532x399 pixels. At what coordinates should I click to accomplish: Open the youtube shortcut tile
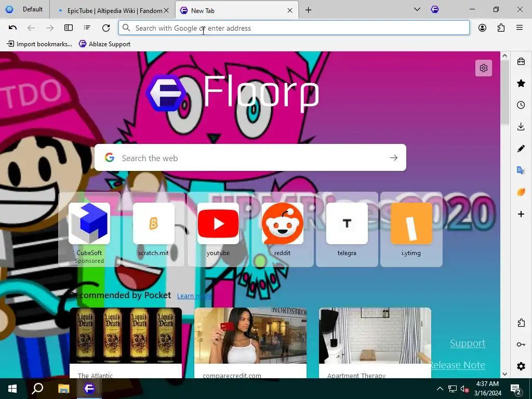click(x=218, y=229)
